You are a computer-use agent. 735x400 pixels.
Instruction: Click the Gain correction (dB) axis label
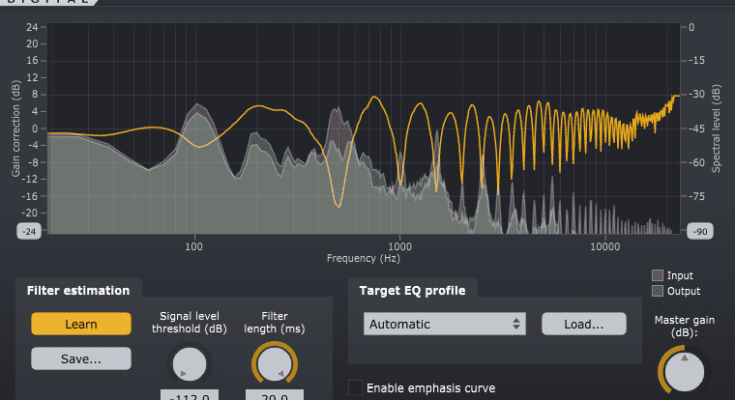[16, 130]
